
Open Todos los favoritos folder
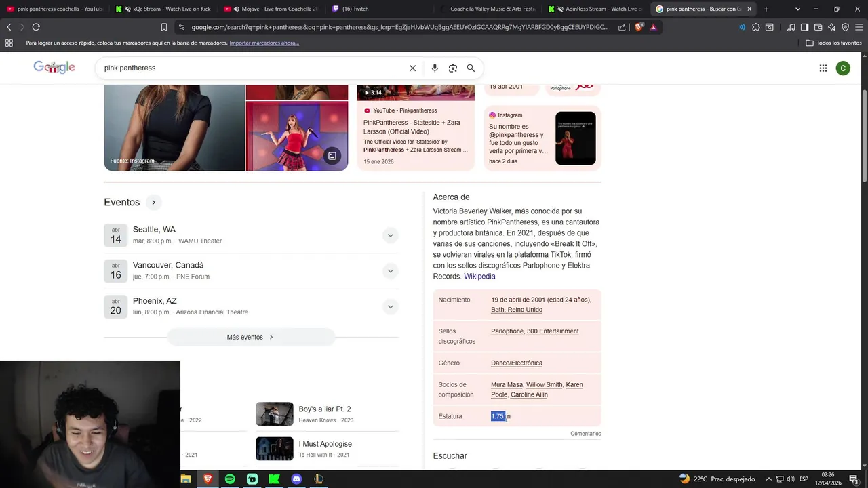(833, 43)
